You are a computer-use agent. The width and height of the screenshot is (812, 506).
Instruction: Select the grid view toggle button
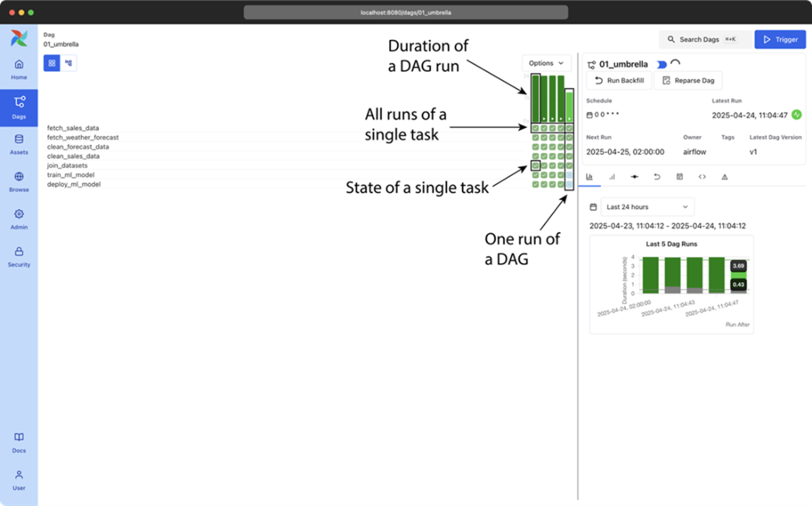pos(52,63)
